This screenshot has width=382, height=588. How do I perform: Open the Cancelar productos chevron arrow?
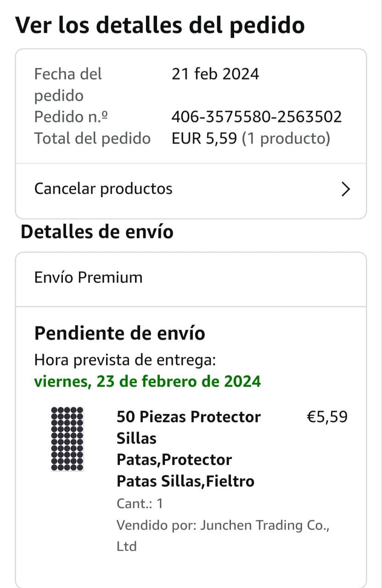(x=346, y=189)
